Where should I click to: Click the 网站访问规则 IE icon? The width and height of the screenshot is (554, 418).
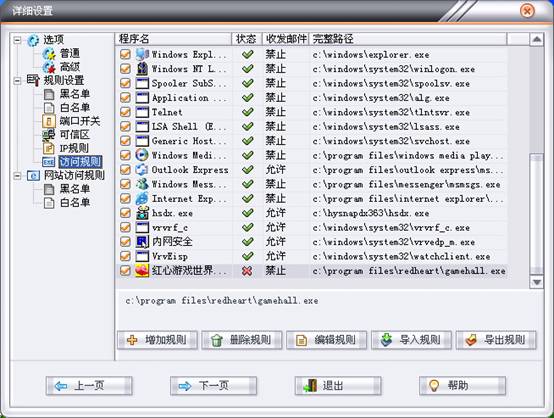(x=34, y=176)
